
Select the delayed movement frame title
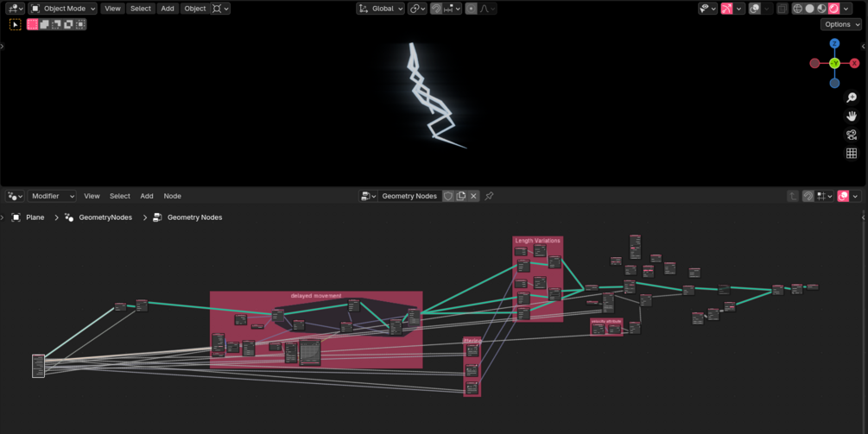click(316, 296)
